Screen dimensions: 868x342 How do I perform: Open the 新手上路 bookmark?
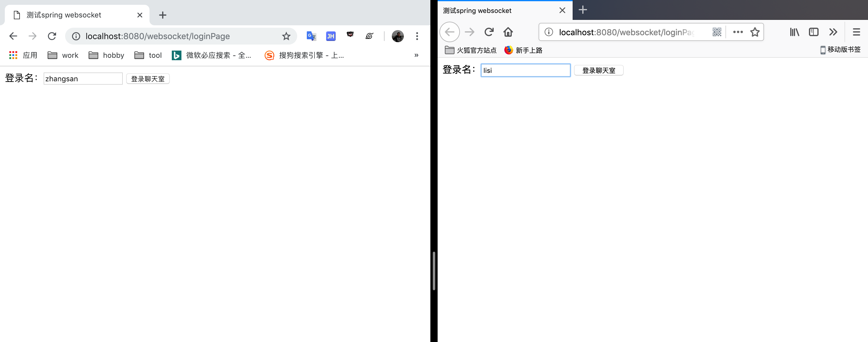click(x=523, y=50)
